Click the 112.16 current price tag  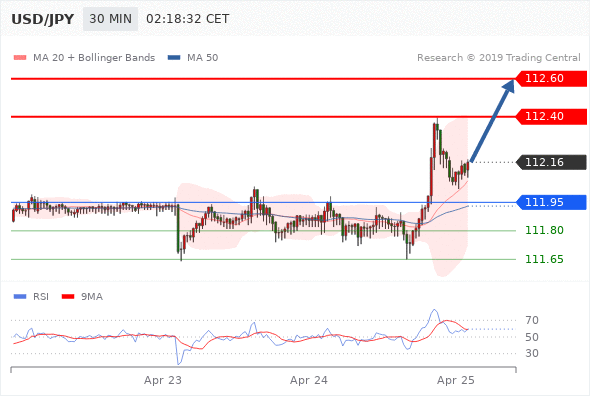point(551,162)
